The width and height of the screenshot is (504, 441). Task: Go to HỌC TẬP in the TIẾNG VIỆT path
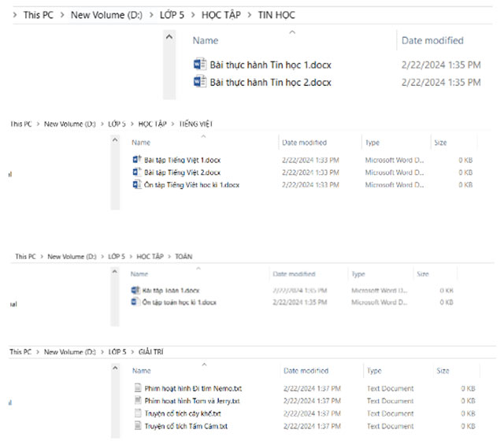pyautogui.click(x=150, y=124)
